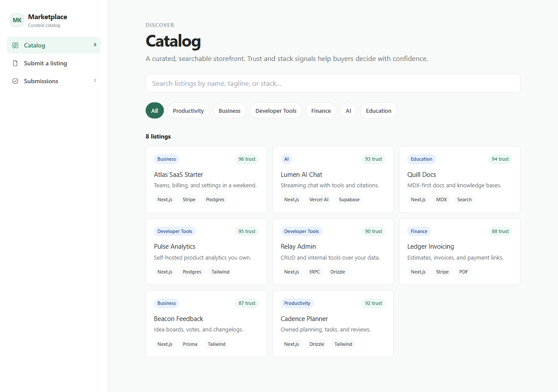Image resolution: width=558 pixels, height=392 pixels.
Task: Click the Submissions checkmark circle icon
Action: click(15, 81)
